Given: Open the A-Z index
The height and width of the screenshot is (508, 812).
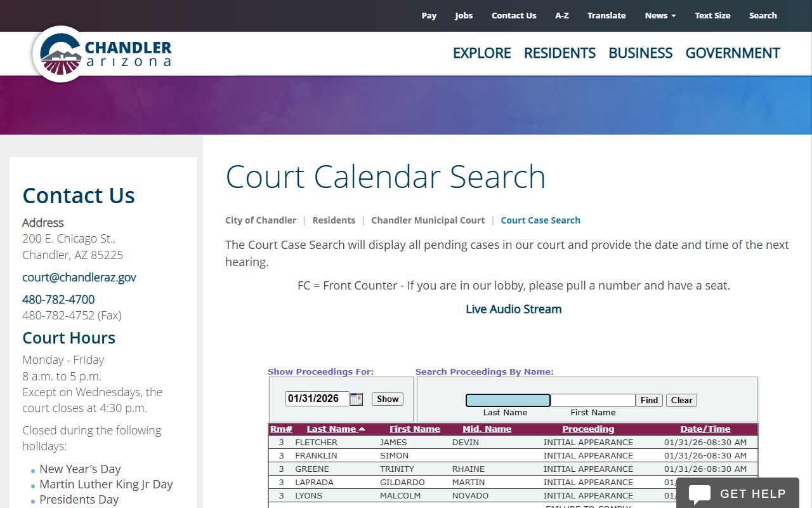Looking at the screenshot, I should (562, 16).
